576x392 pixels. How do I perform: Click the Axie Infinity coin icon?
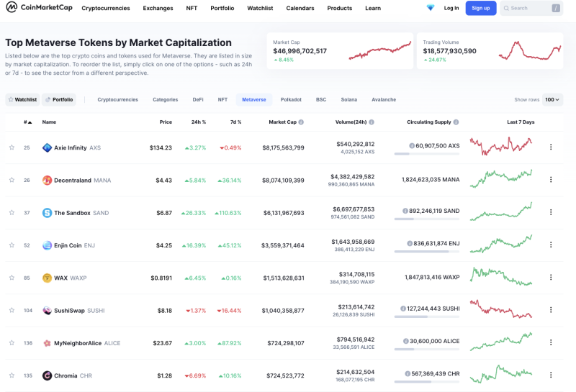(x=47, y=147)
